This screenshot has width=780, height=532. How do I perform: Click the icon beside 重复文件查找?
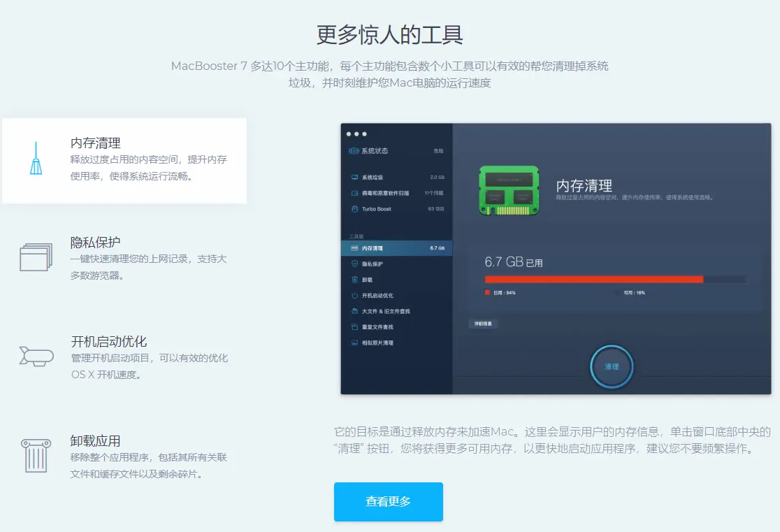click(x=354, y=327)
